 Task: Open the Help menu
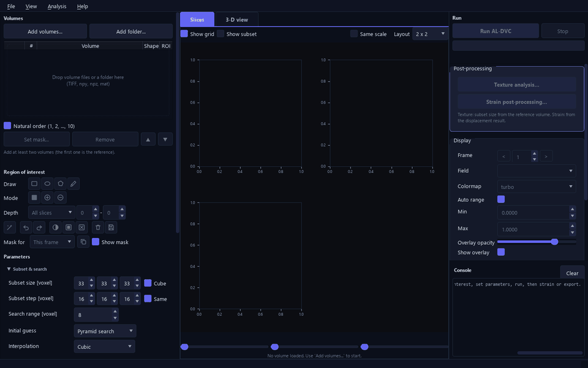83,6
